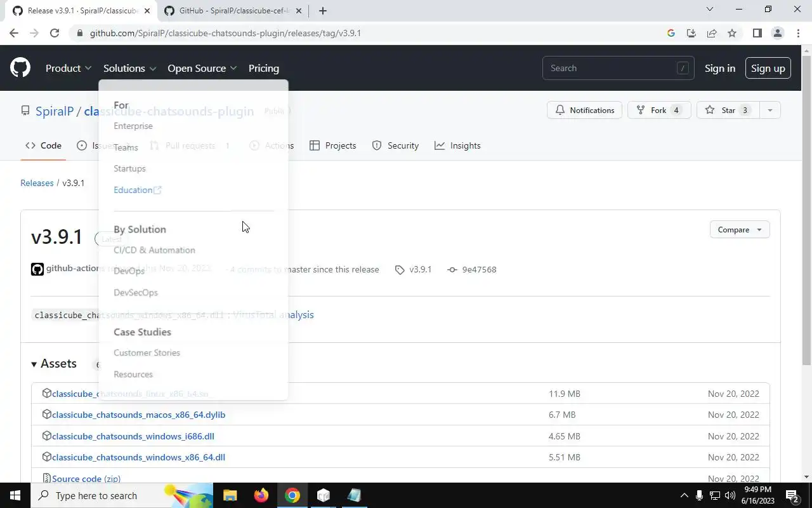Download classicube_chatsounds_windows_i686.dll
Screen dimensions: 812x508
point(133,436)
